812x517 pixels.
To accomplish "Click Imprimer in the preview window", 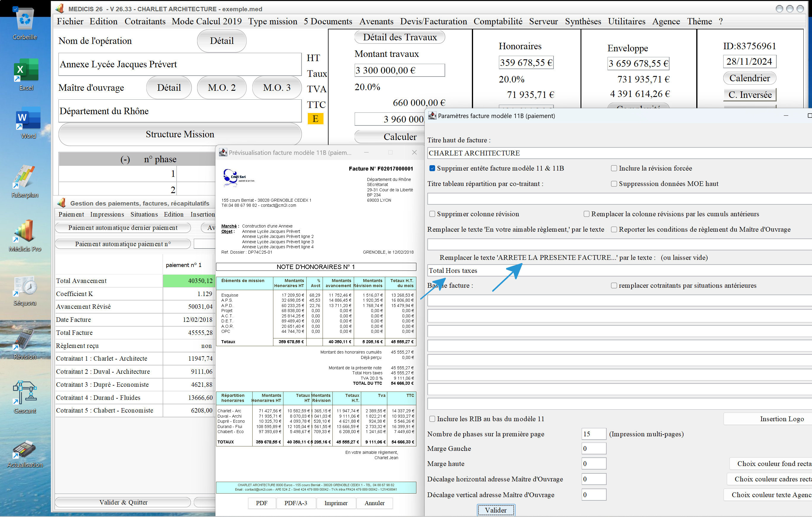I will [x=336, y=503].
